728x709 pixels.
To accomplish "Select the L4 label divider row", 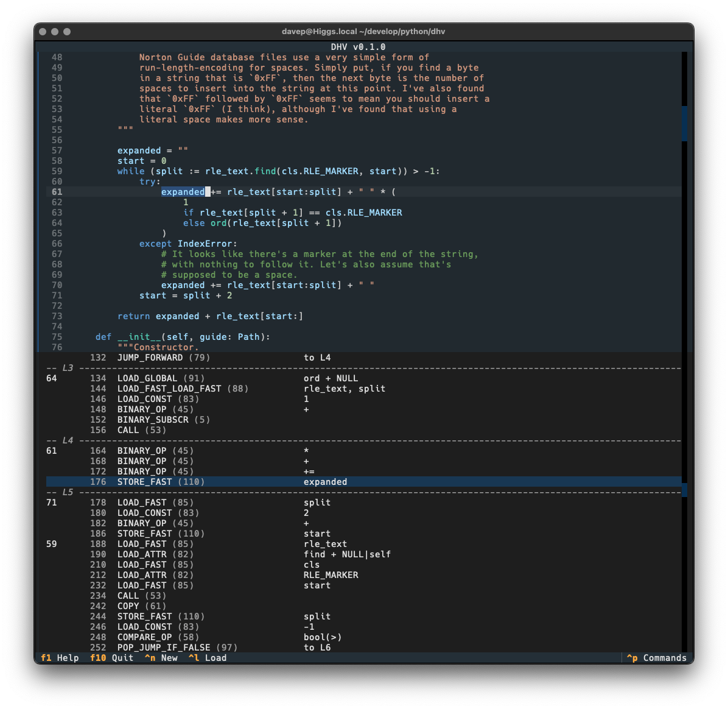I will (x=364, y=440).
